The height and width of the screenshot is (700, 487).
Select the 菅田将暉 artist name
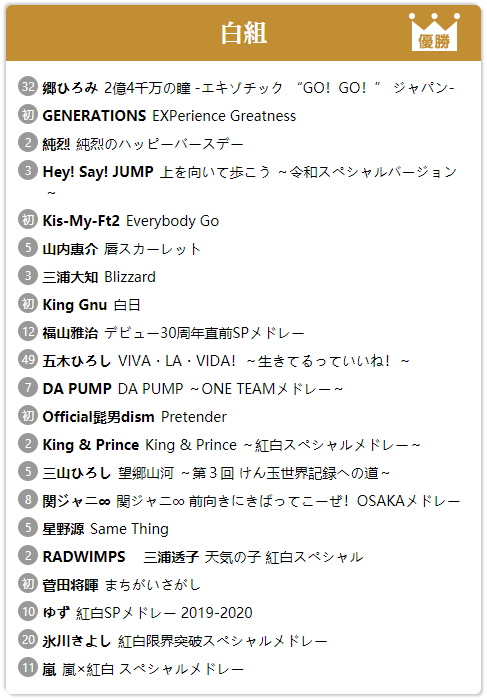[70, 585]
